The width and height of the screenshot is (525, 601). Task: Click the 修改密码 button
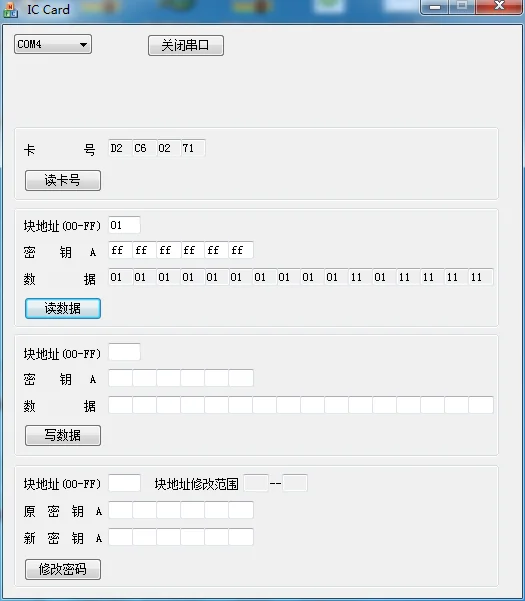coord(63,570)
